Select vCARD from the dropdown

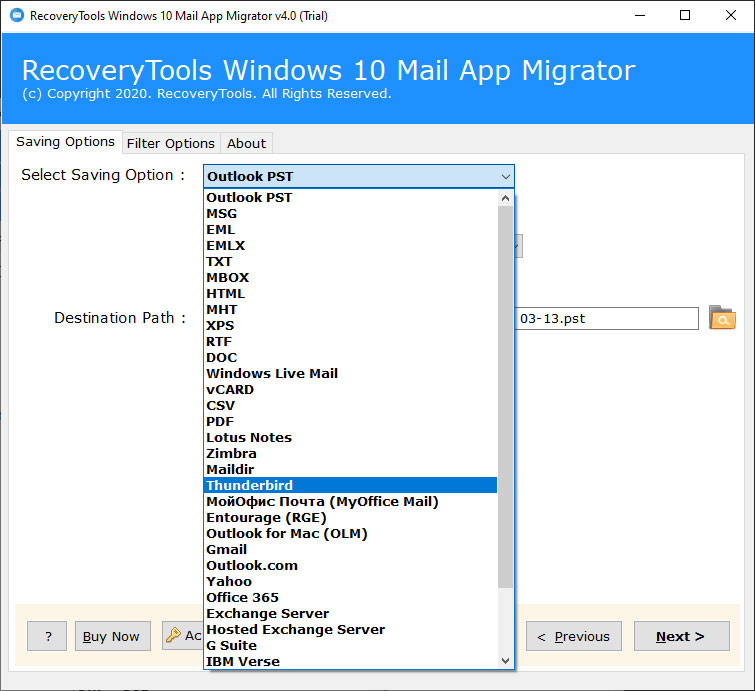[x=351, y=389]
